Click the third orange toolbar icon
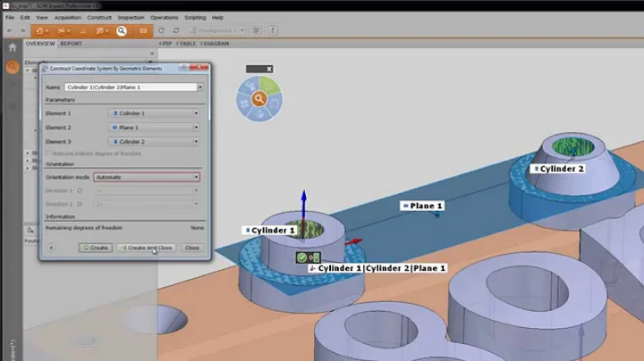Screen dimensions: 644x361 (83, 30)
